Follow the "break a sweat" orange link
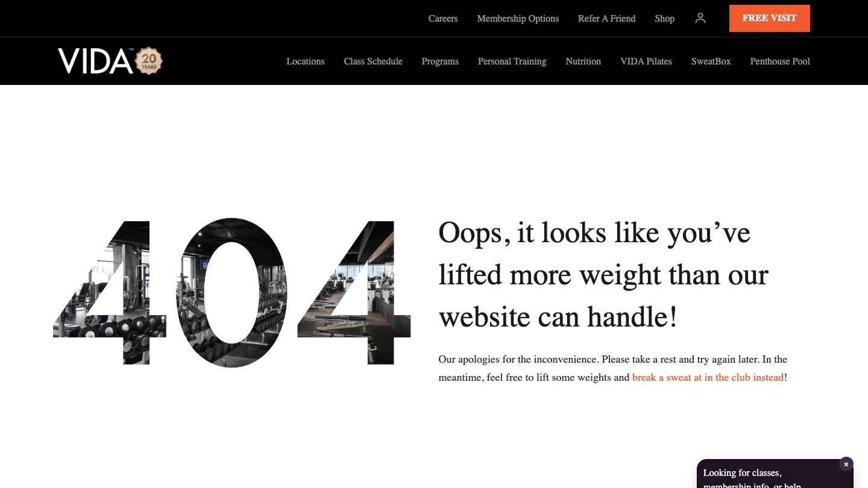The width and height of the screenshot is (868, 488). tap(708, 378)
